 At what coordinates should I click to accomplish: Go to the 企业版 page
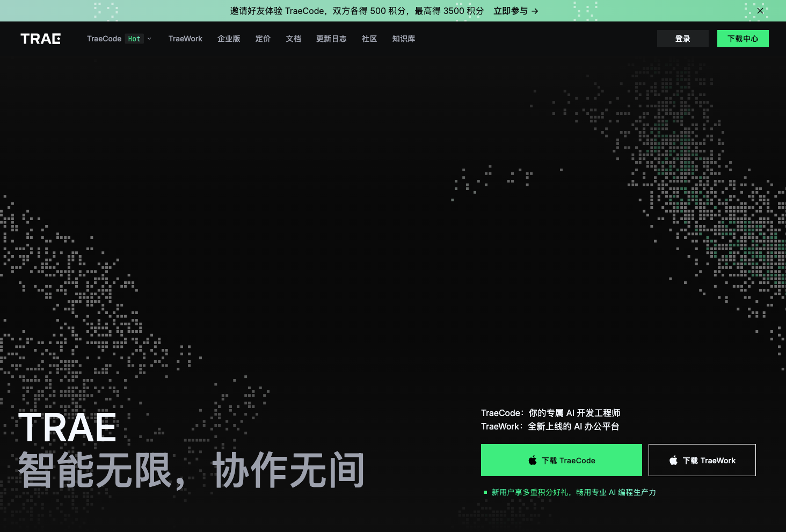pyautogui.click(x=229, y=39)
